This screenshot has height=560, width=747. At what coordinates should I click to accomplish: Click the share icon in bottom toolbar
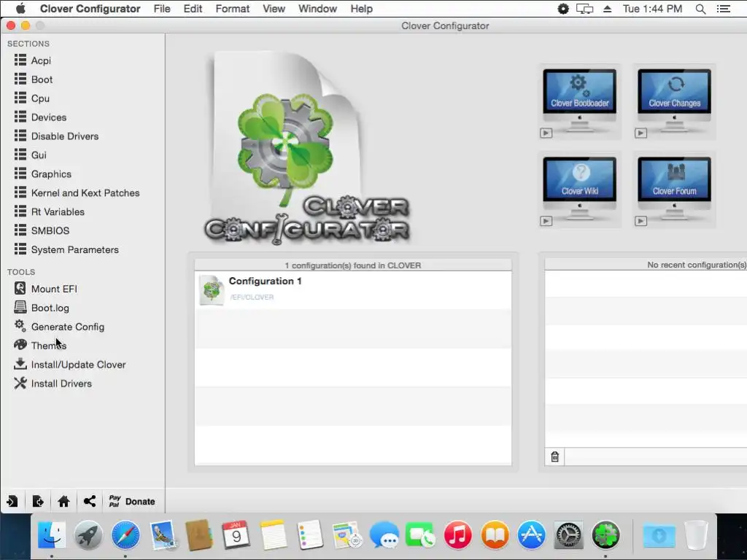click(89, 501)
